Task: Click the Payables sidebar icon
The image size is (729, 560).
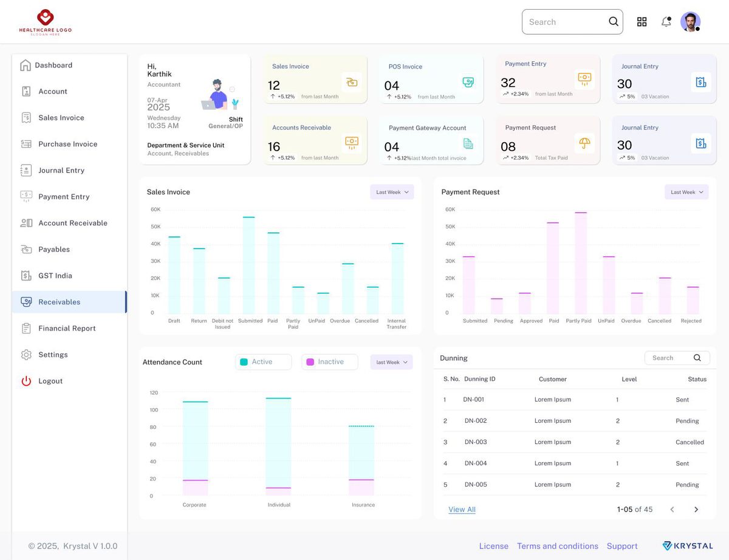Action: tap(26, 249)
